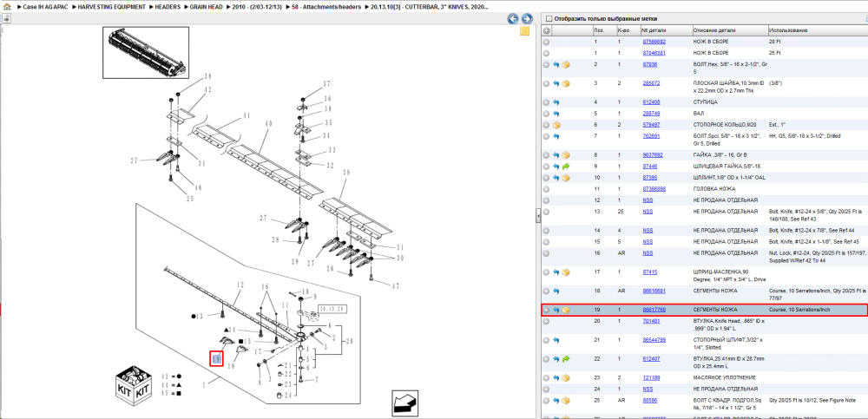This screenshot has height=419, width=868.
Task: Click the blue arrow icon for part 87936
Action: click(556, 65)
